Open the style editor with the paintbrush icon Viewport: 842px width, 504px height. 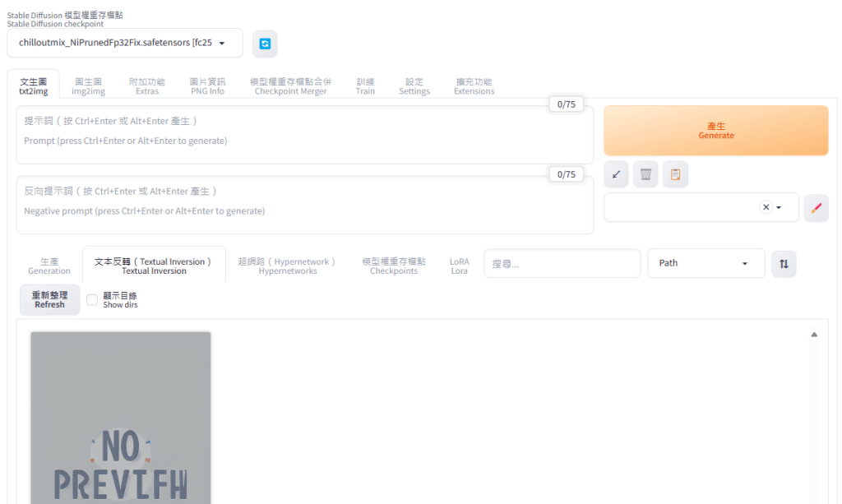click(x=816, y=207)
